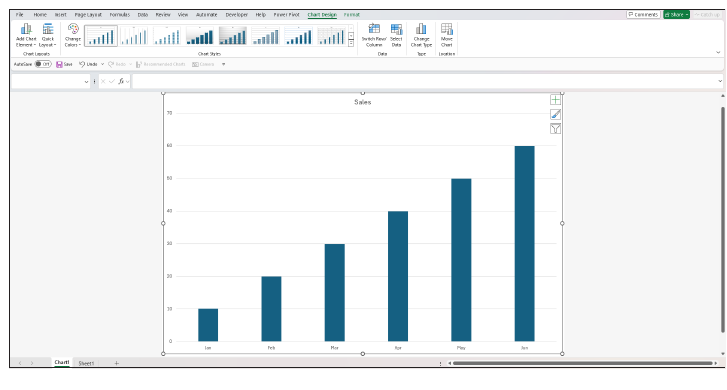This screenshot has height=390, width=727.
Task: Open the Share button dropdown
Action: click(x=687, y=15)
